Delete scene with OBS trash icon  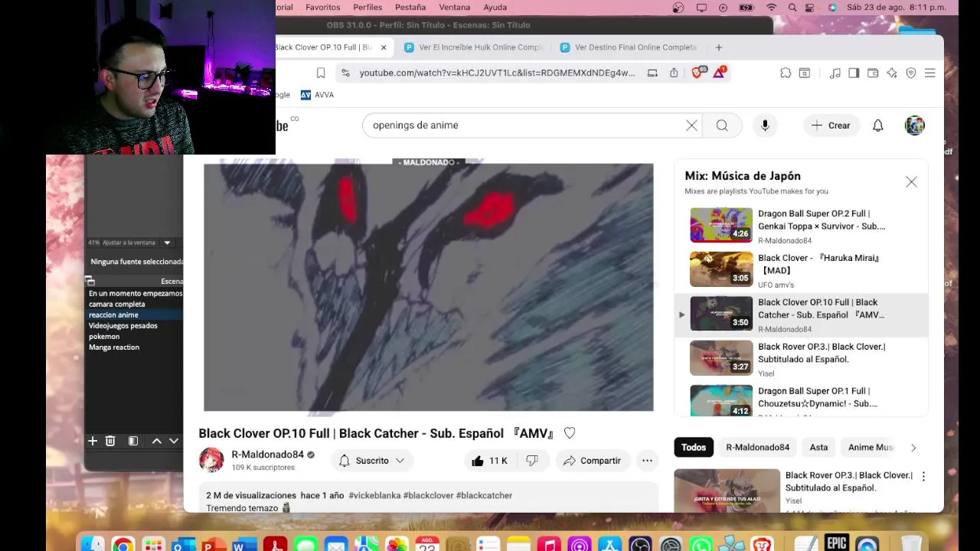[110, 441]
